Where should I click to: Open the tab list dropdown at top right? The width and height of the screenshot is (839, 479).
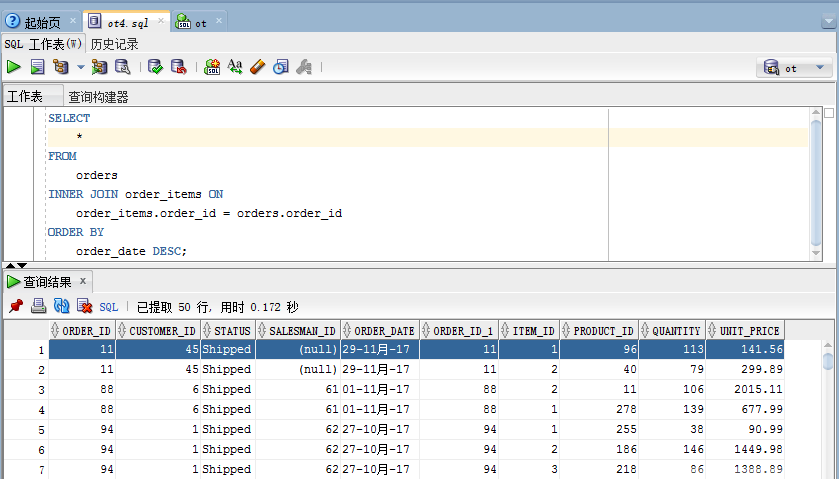[x=828, y=21]
